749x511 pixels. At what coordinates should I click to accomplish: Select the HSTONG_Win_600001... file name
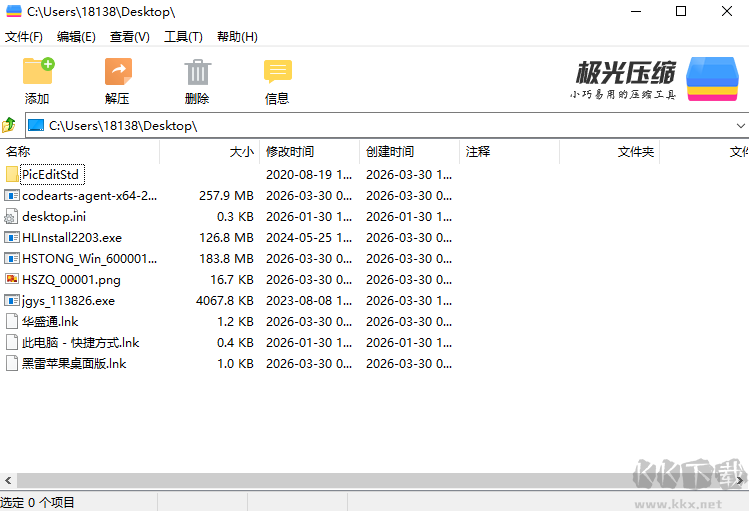pyautogui.click(x=89, y=258)
